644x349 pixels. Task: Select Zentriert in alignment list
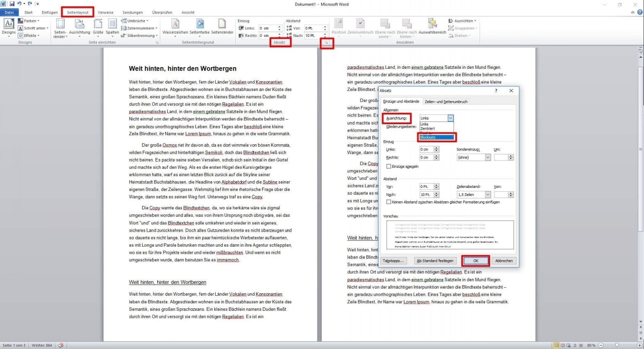point(436,129)
